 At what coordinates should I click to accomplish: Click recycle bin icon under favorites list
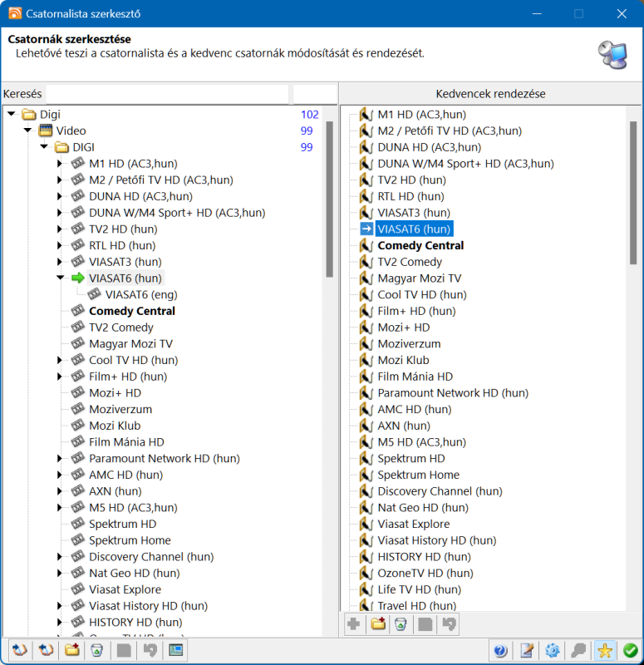[401, 624]
